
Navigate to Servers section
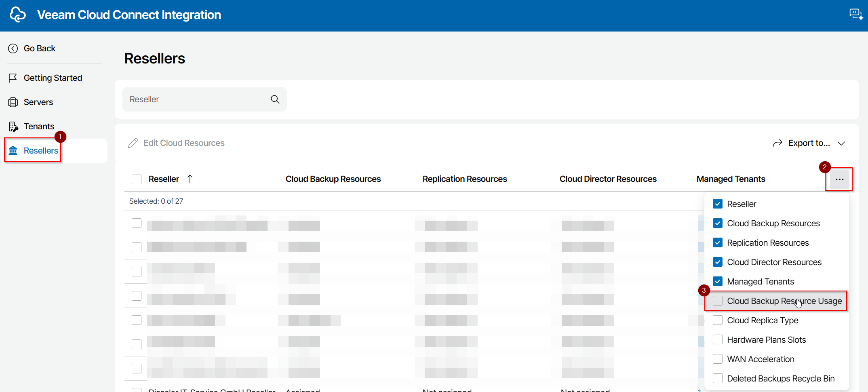38,102
